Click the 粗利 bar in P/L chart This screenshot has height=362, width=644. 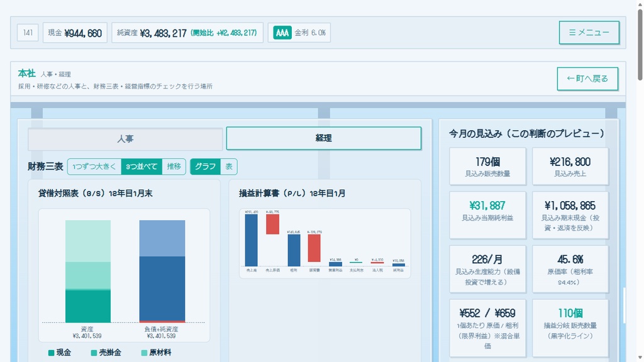[x=294, y=250]
